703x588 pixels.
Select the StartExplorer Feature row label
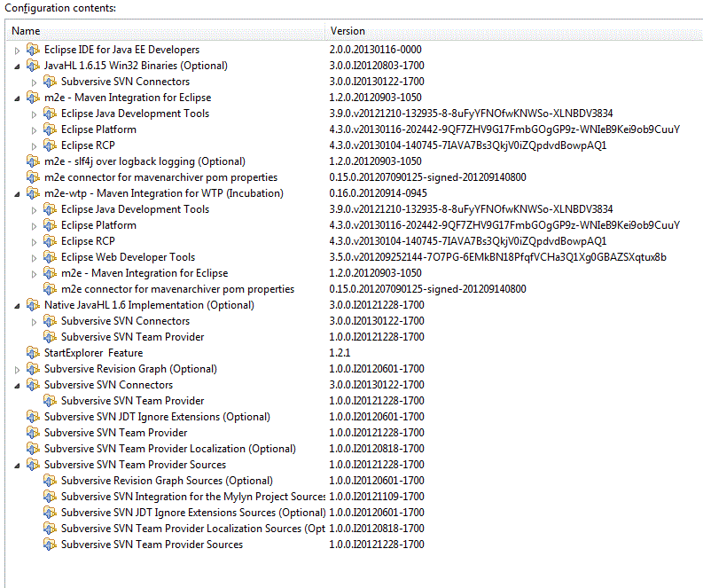click(93, 353)
